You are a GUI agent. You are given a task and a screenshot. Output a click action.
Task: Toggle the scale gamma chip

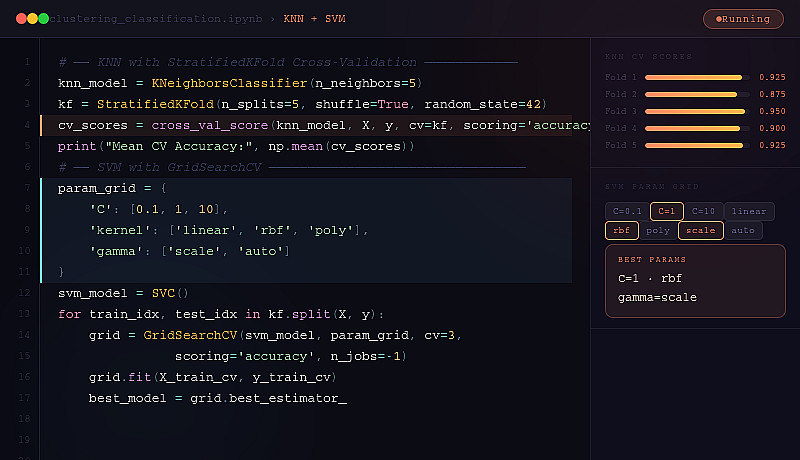[699, 230]
